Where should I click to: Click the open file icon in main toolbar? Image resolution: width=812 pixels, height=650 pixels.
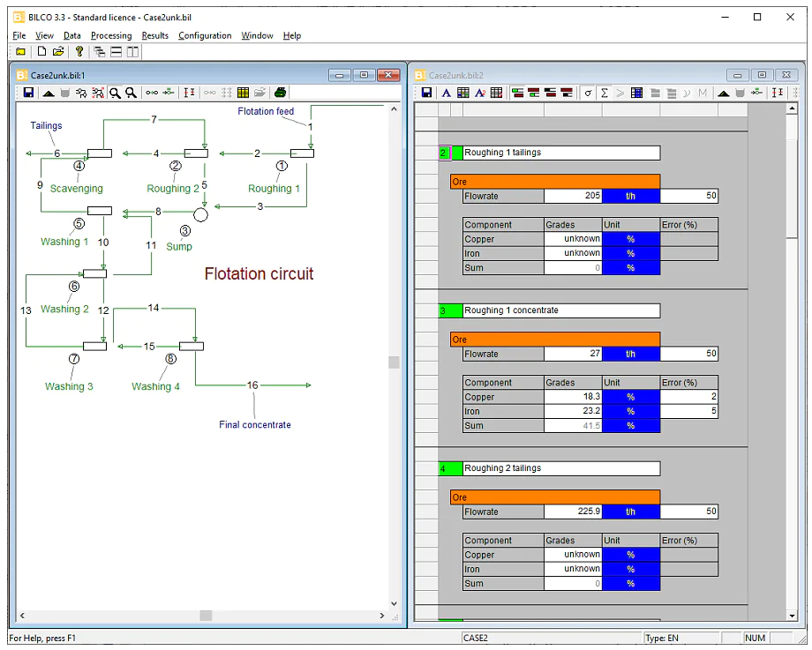pyautogui.click(x=58, y=51)
